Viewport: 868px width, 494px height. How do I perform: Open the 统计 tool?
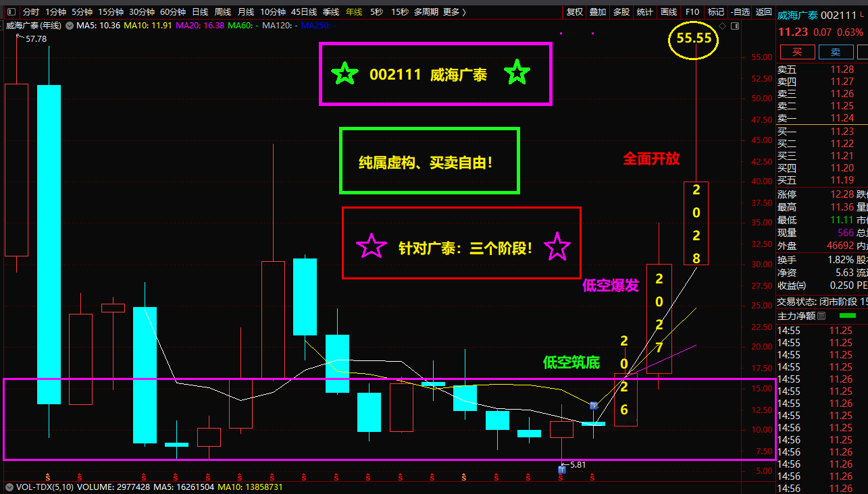point(645,12)
